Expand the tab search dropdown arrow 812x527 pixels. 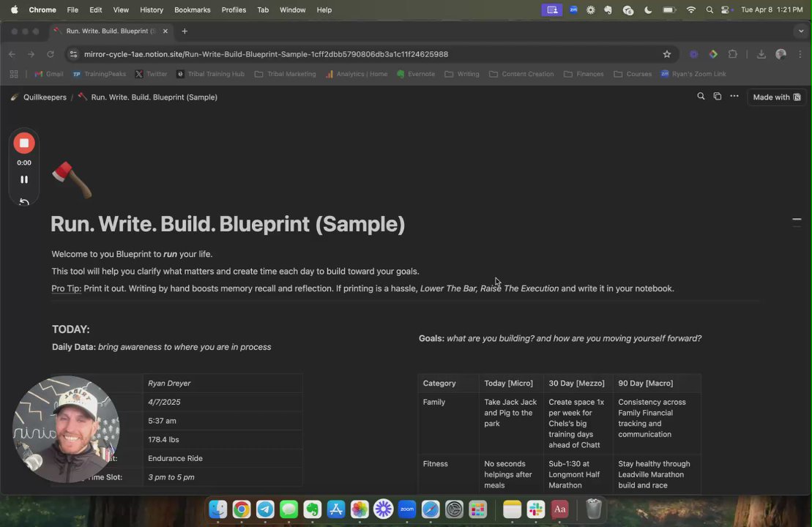tap(800, 31)
